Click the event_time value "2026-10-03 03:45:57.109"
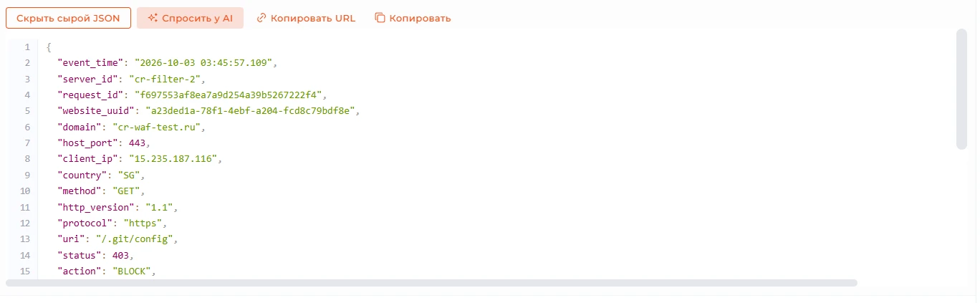 pos(203,63)
